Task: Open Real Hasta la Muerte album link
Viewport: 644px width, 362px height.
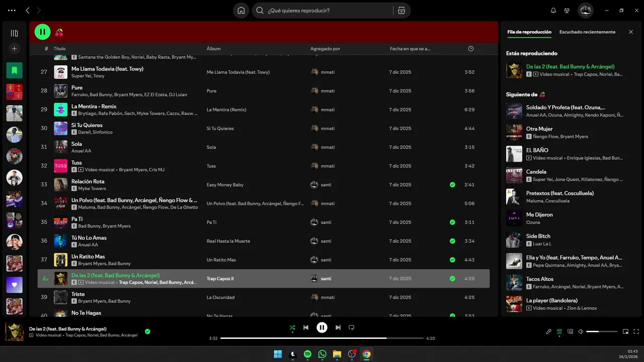Action: click(228, 241)
